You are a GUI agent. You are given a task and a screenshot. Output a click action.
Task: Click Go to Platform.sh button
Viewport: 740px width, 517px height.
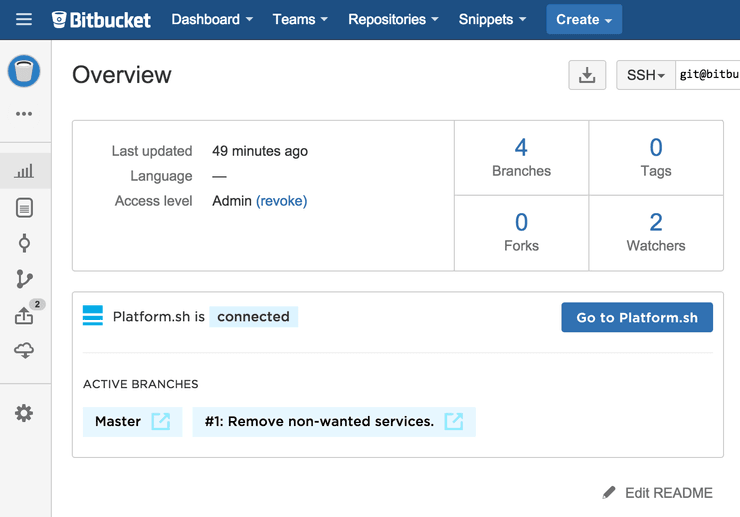click(637, 317)
